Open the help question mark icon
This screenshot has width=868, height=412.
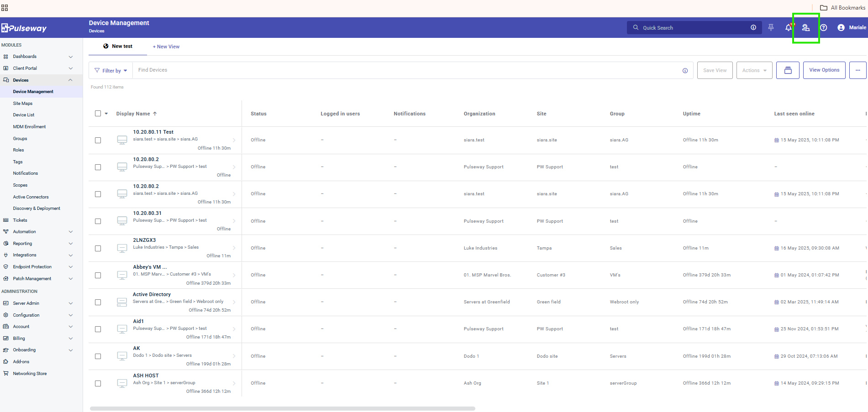(824, 28)
